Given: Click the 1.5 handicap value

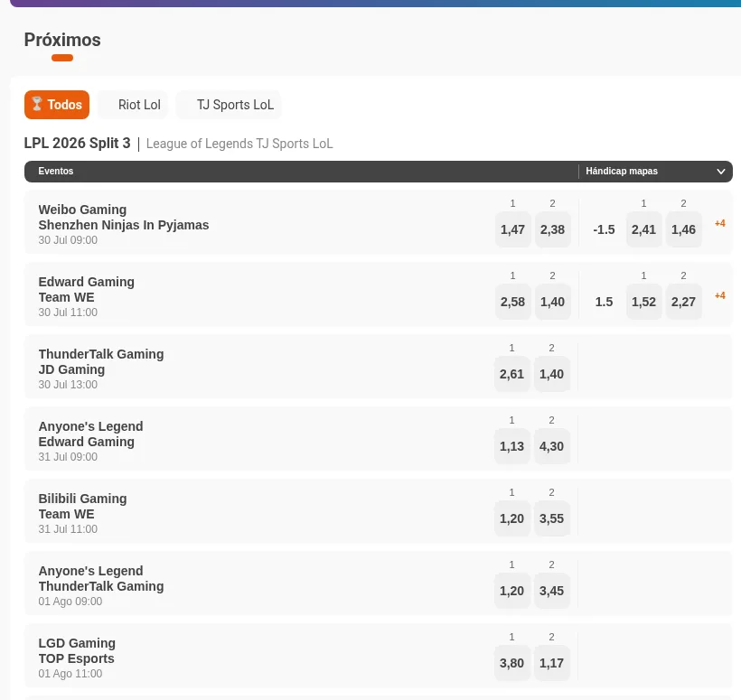Looking at the screenshot, I should tap(604, 302).
